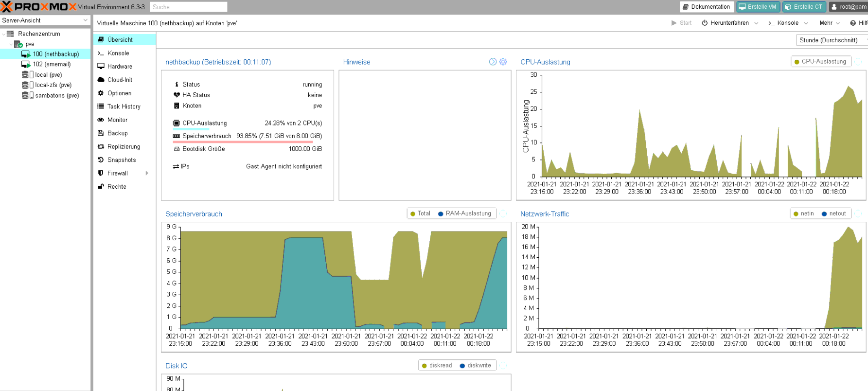Screen dimensions: 868x391
Task: Click the Start VM button
Action: point(681,23)
